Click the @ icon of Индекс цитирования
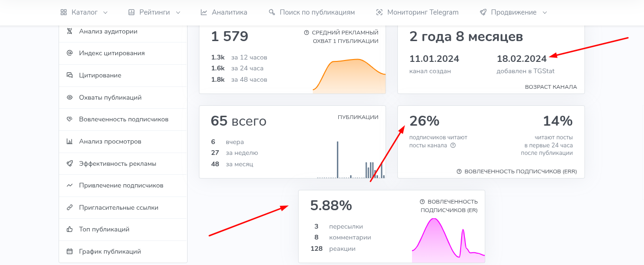Screen dimensions: 644x265 click(69, 53)
